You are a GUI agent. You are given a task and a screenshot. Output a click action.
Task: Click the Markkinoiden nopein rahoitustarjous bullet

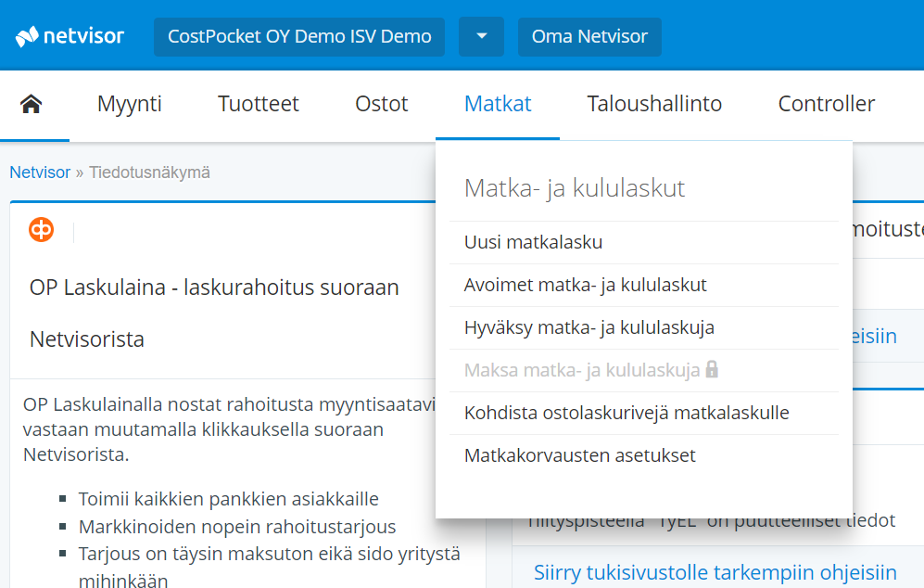coord(237,527)
